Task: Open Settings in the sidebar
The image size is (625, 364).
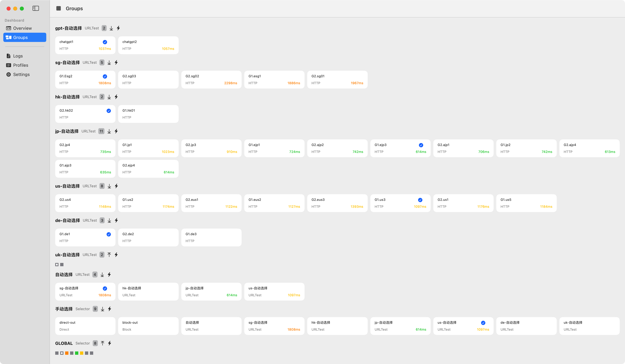Action: 25,75
